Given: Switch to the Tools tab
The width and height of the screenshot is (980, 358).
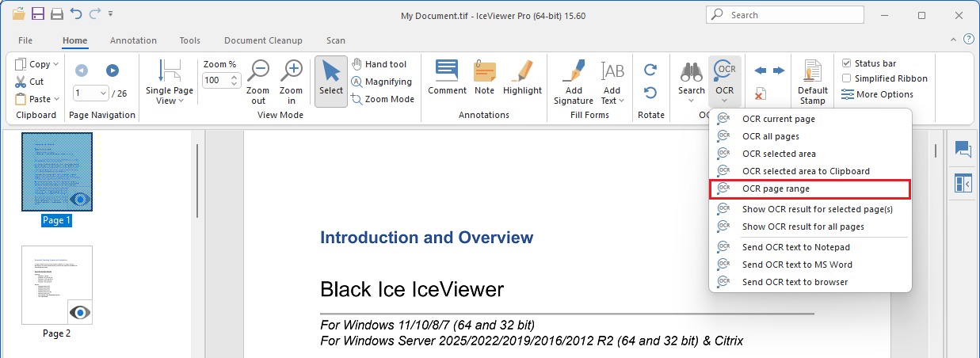Looking at the screenshot, I should tap(190, 40).
